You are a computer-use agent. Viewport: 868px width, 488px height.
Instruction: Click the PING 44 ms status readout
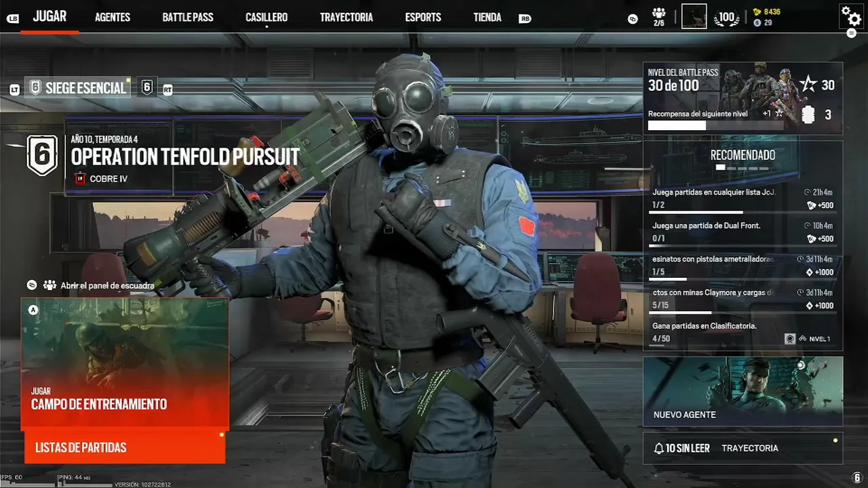[x=75, y=478]
